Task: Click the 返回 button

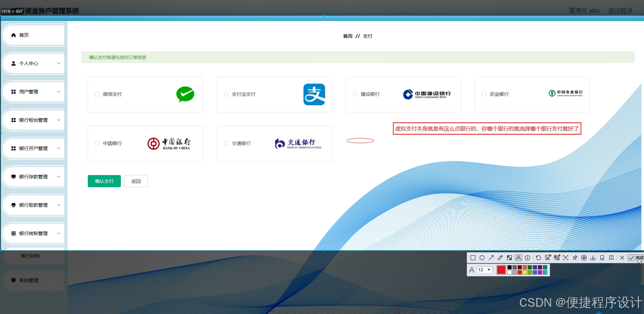Action: 136,181
